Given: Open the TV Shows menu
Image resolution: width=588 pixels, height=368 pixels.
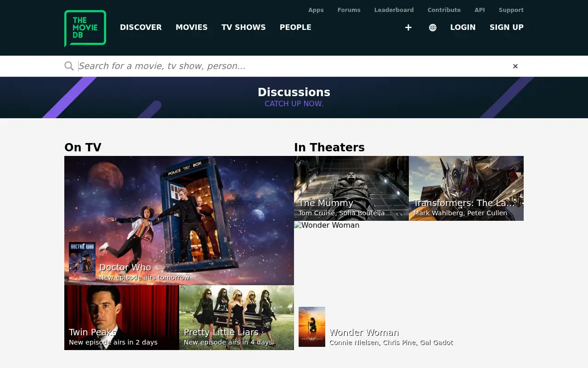Looking at the screenshot, I should [243, 27].
